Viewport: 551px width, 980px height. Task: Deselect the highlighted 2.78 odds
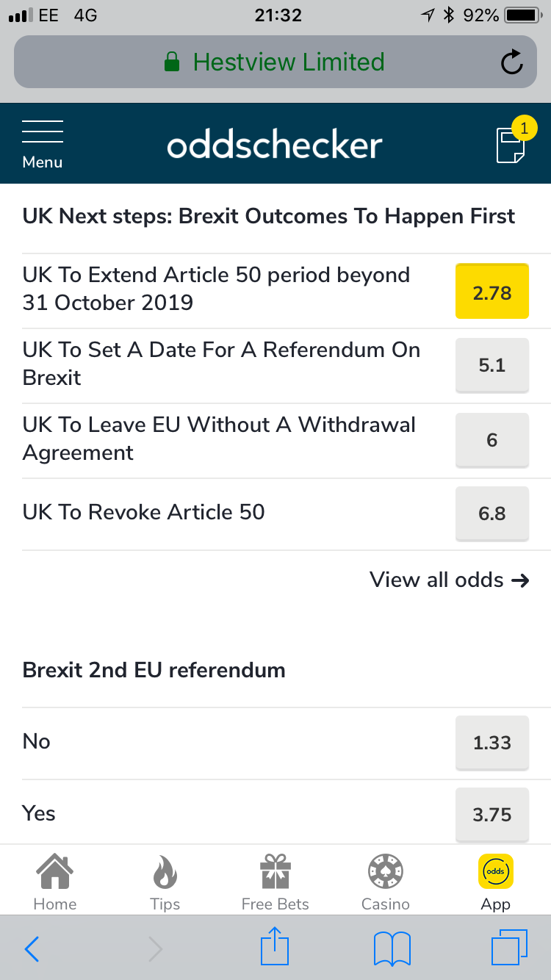(491, 292)
